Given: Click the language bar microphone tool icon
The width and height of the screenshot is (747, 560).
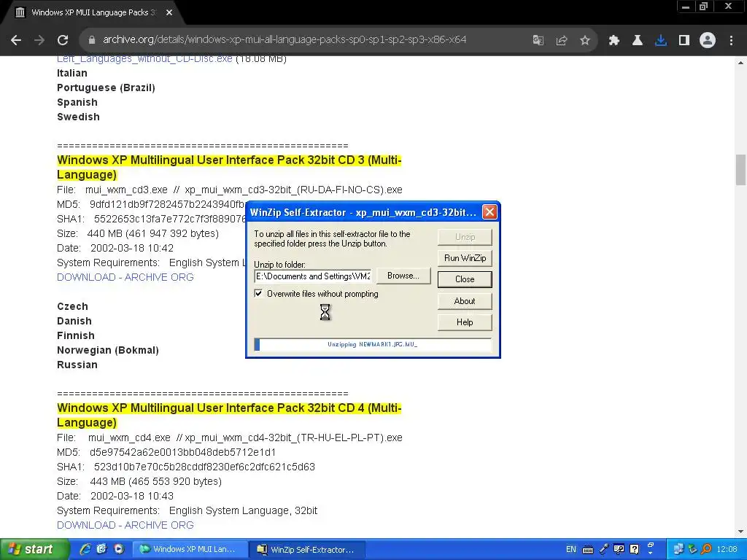Looking at the screenshot, I should click(x=603, y=549).
